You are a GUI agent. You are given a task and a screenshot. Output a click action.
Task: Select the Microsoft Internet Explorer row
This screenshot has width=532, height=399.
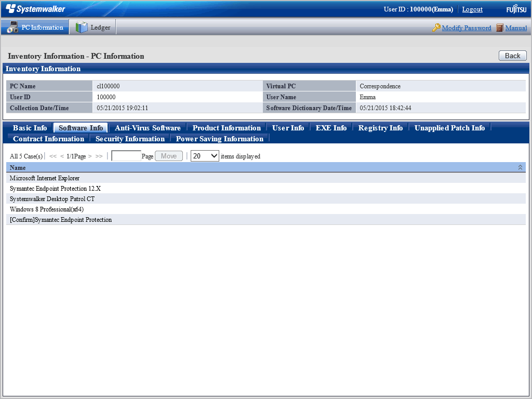click(265, 178)
